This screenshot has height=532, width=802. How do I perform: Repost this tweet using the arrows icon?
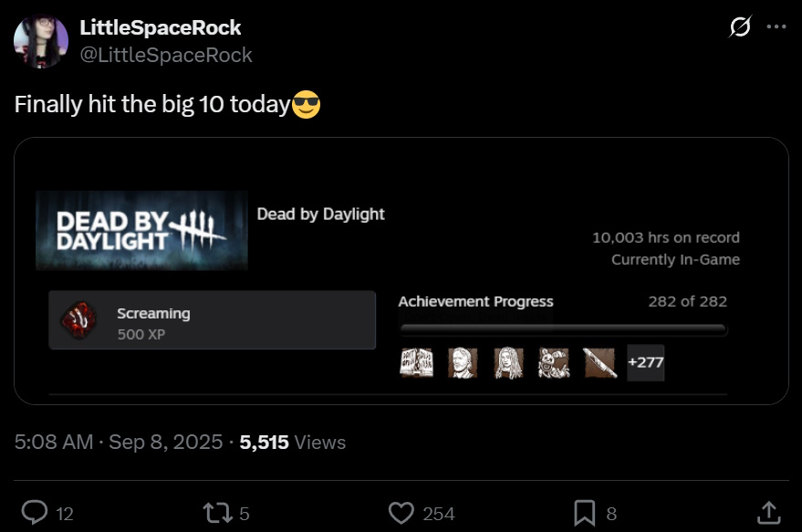216,513
